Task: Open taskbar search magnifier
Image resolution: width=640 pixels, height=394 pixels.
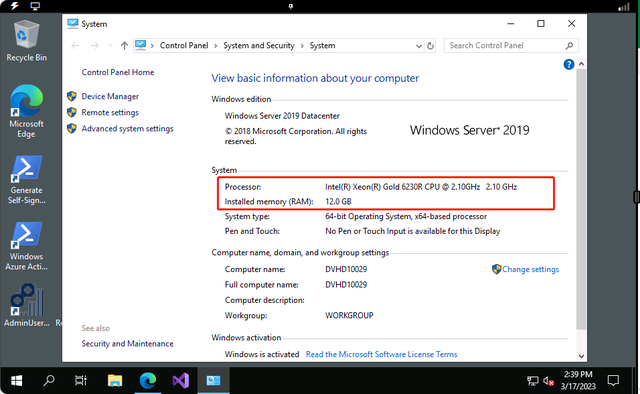Action: [x=49, y=381]
